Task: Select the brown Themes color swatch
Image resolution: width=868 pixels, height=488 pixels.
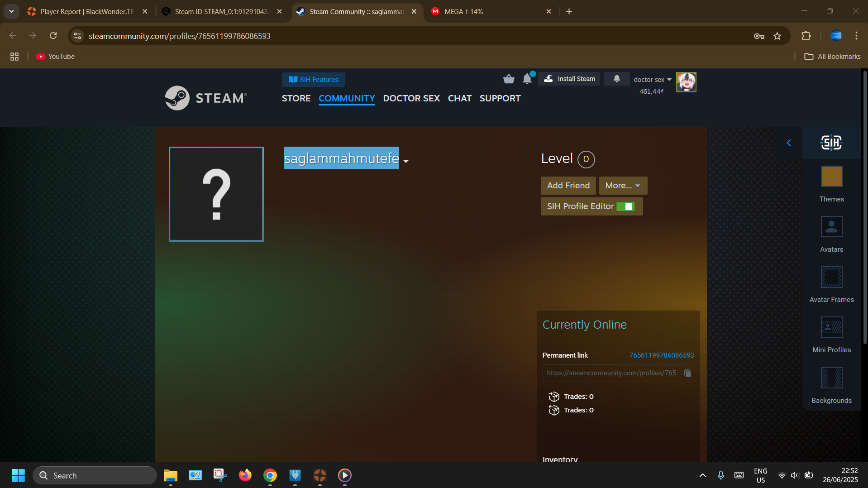Action: pyautogui.click(x=831, y=177)
